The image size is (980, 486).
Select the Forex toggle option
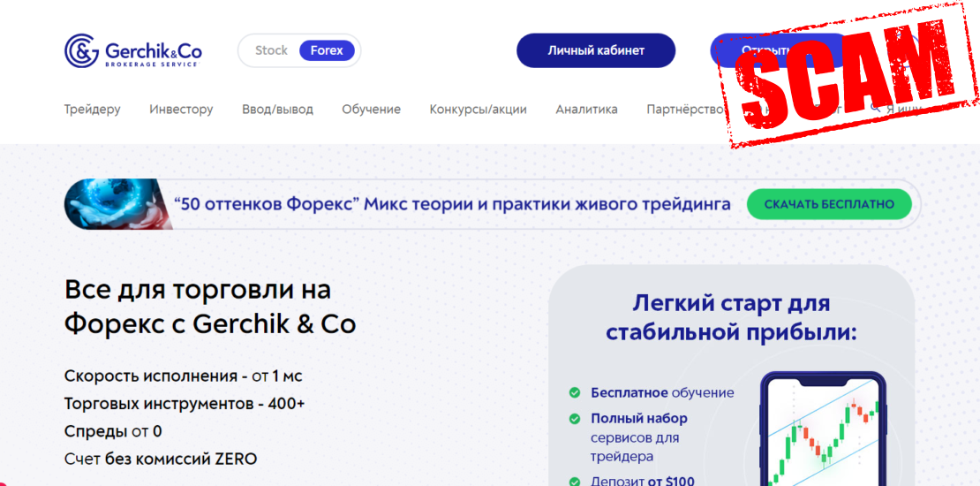pos(327,50)
